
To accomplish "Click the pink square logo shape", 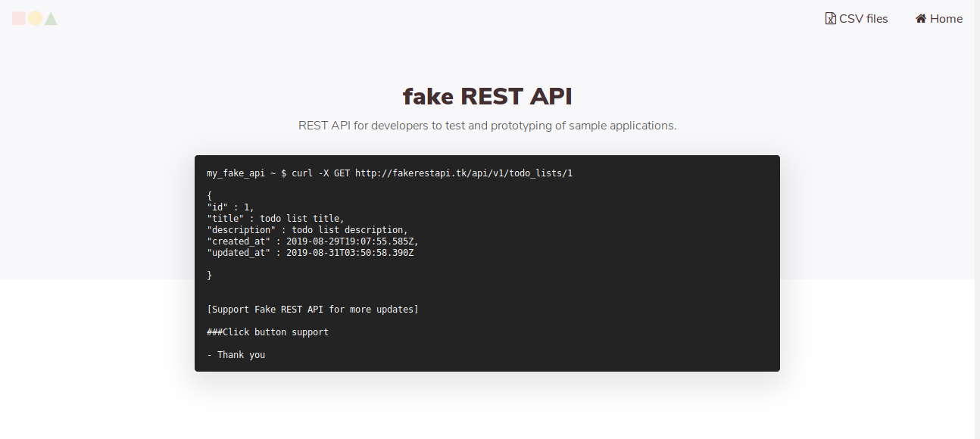I will point(20,18).
